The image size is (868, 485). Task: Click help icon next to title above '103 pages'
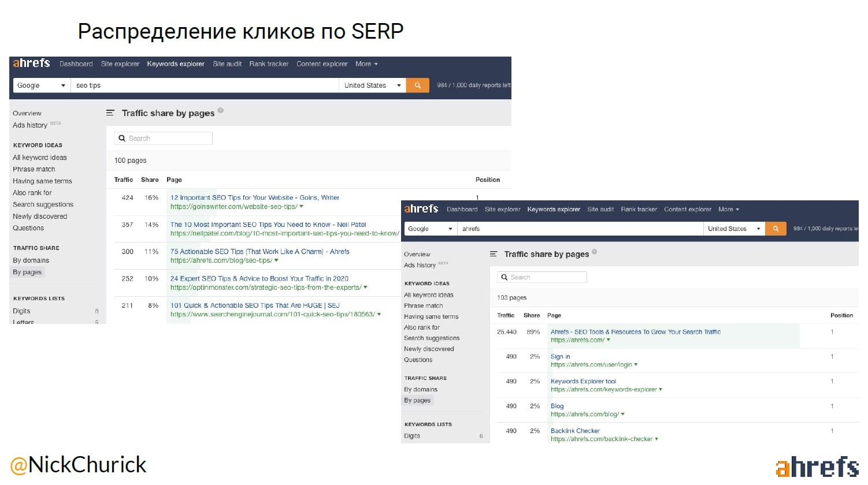pos(595,252)
